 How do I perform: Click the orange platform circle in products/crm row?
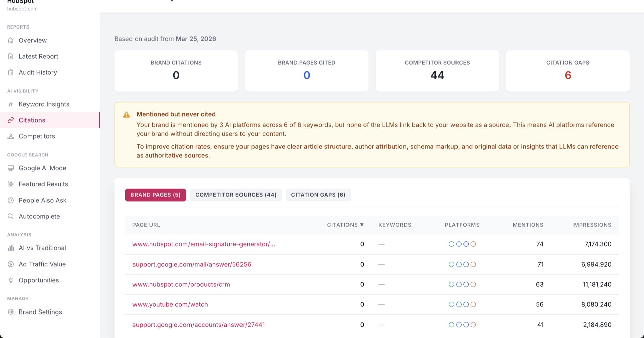473,284
